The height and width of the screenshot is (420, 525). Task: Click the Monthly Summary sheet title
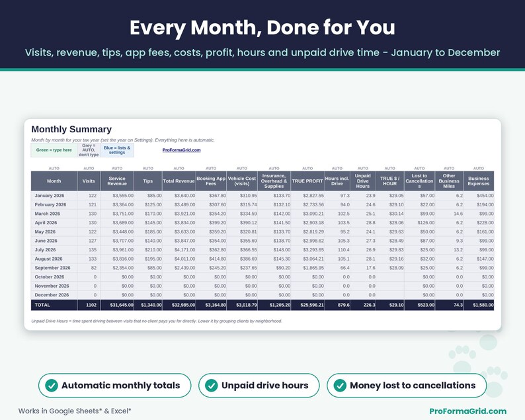tap(71, 129)
